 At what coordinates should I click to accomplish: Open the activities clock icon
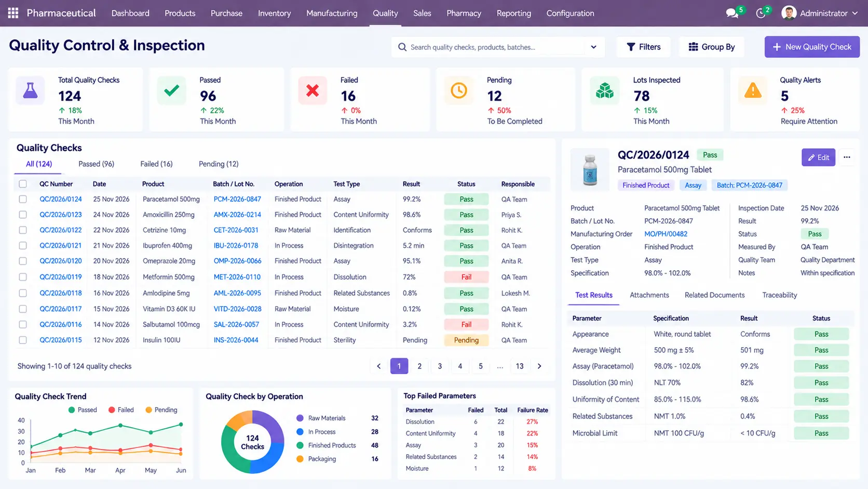tap(761, 14)
